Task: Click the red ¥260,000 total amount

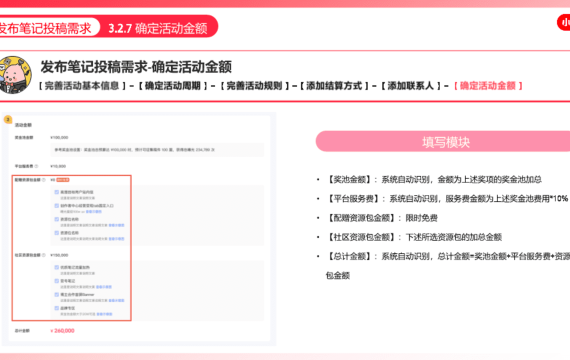Action: click(62, 331)
